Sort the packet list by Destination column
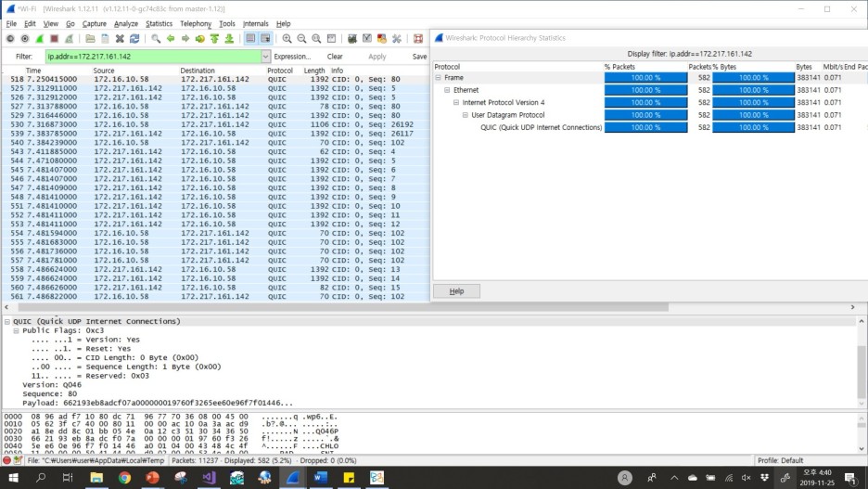868x489 pixels. (198, 71)
